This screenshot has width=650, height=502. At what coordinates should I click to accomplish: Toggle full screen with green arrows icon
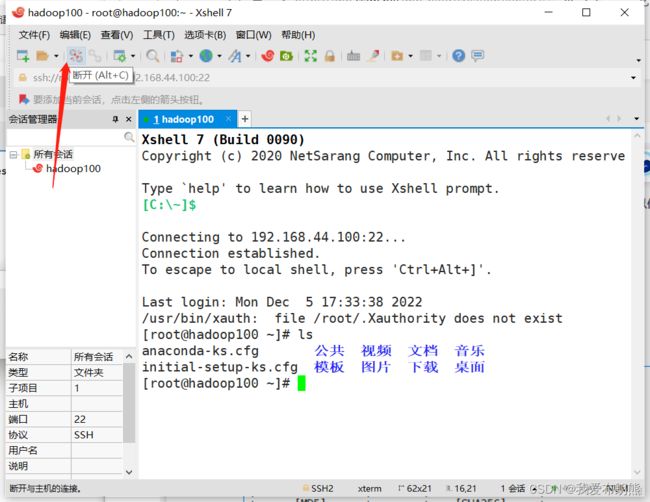310,56
